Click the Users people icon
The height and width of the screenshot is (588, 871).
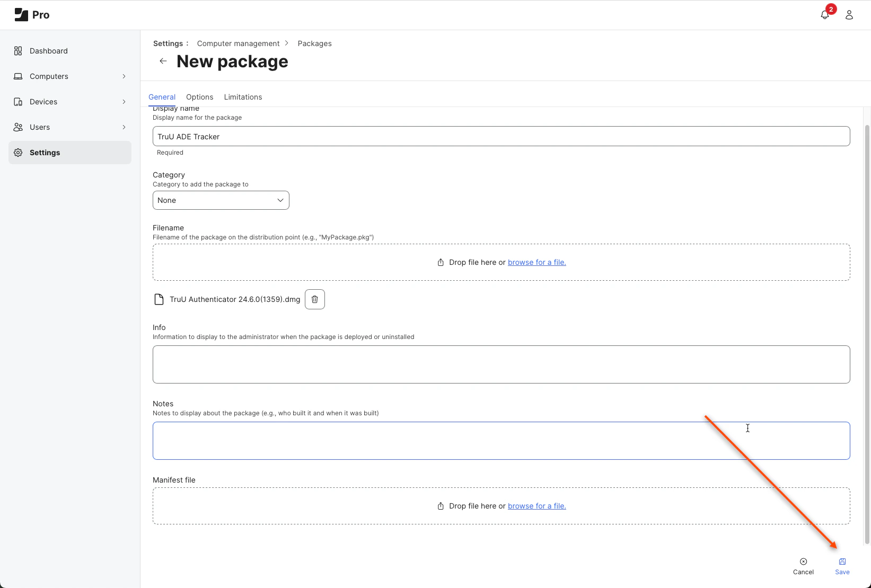[x=18, y=127]
